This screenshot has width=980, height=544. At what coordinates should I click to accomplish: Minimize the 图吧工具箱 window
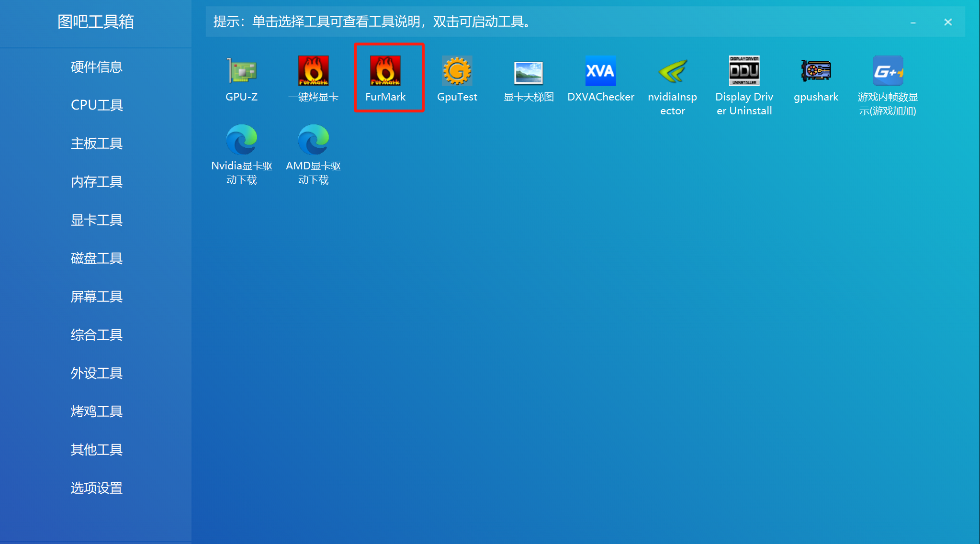coord(913,22)
